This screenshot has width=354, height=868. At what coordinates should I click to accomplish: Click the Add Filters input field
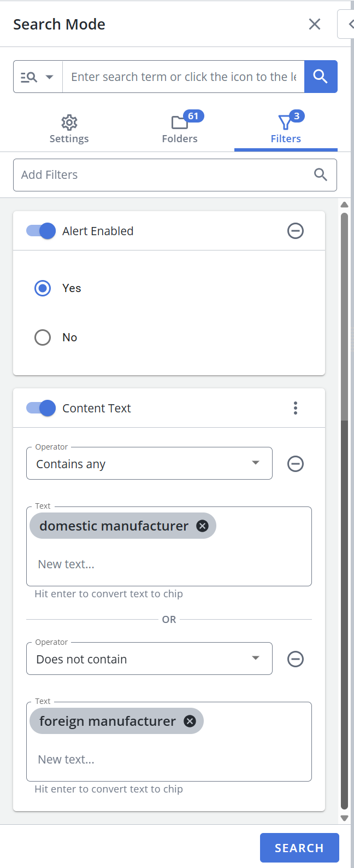175,175
